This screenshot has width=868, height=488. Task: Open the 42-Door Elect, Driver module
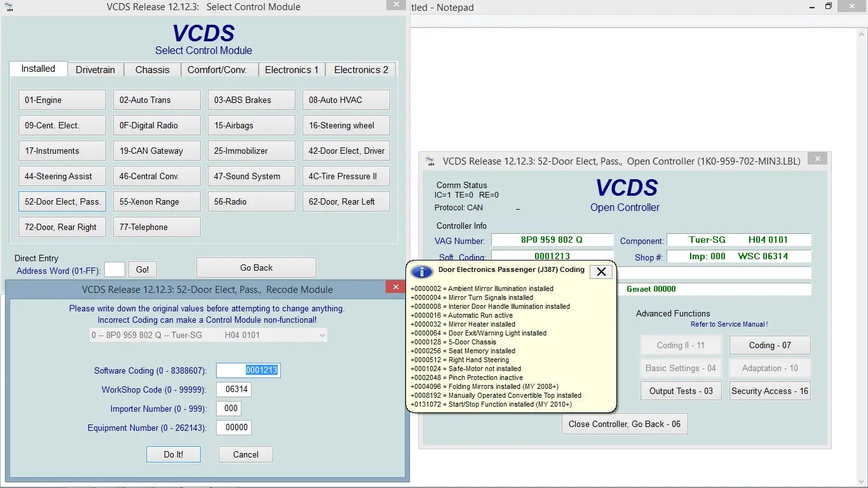(x=346, y=151)
